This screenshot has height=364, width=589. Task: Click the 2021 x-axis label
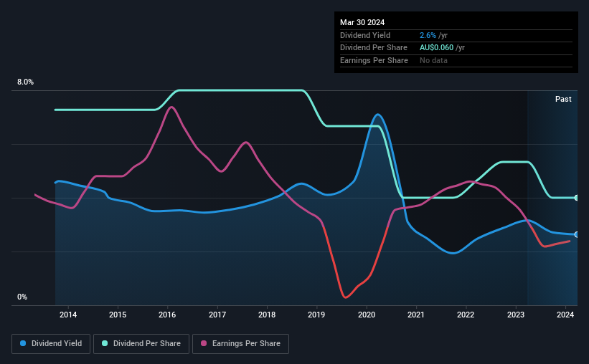coord(416,315)
